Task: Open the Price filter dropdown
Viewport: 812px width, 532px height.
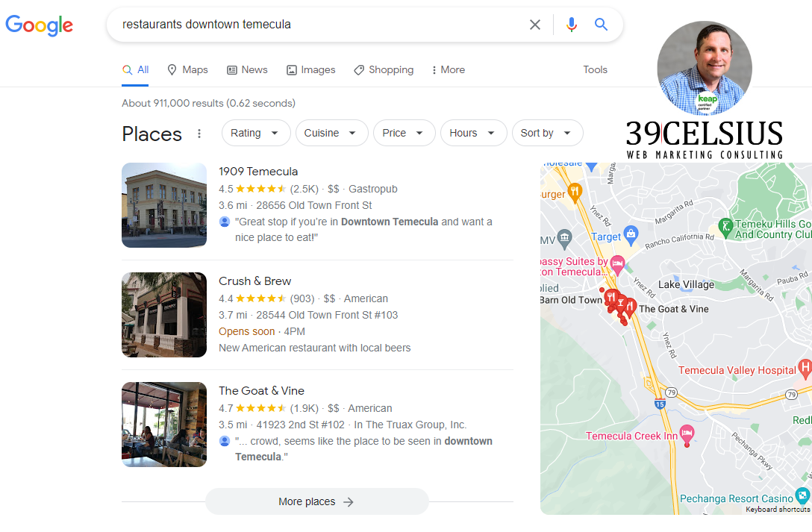Action: click(x=404, y=133)
